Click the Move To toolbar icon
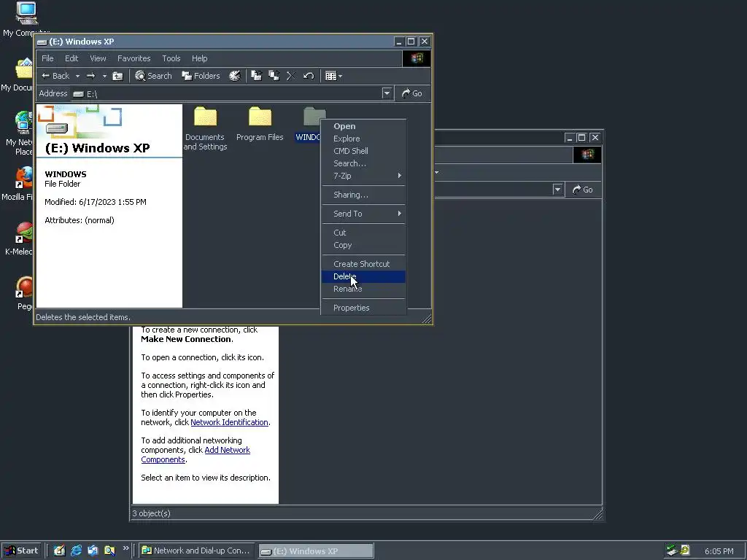Image resolution: width=747 pixels, height=560 pixels. (x=256, y=76)
